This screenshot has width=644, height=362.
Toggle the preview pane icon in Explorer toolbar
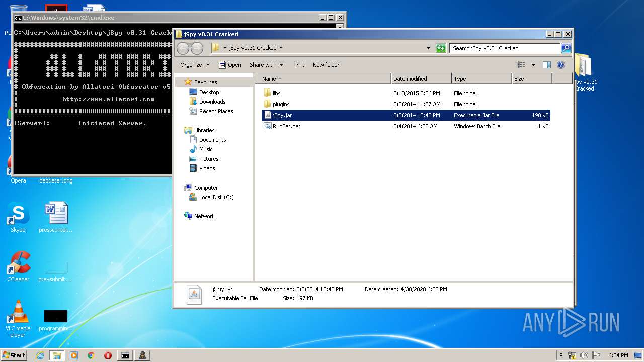pyautogui.click(x=547, y=65)
